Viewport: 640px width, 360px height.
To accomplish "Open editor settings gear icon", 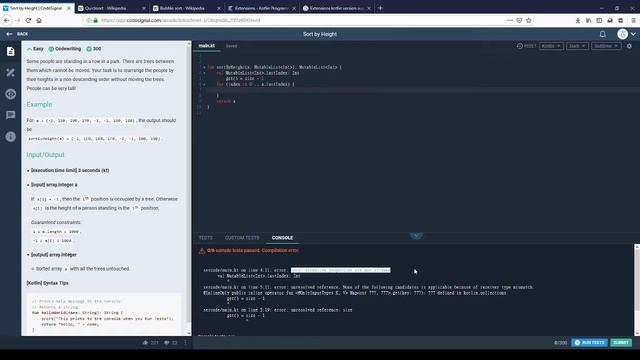I will (x=629, y=46).
